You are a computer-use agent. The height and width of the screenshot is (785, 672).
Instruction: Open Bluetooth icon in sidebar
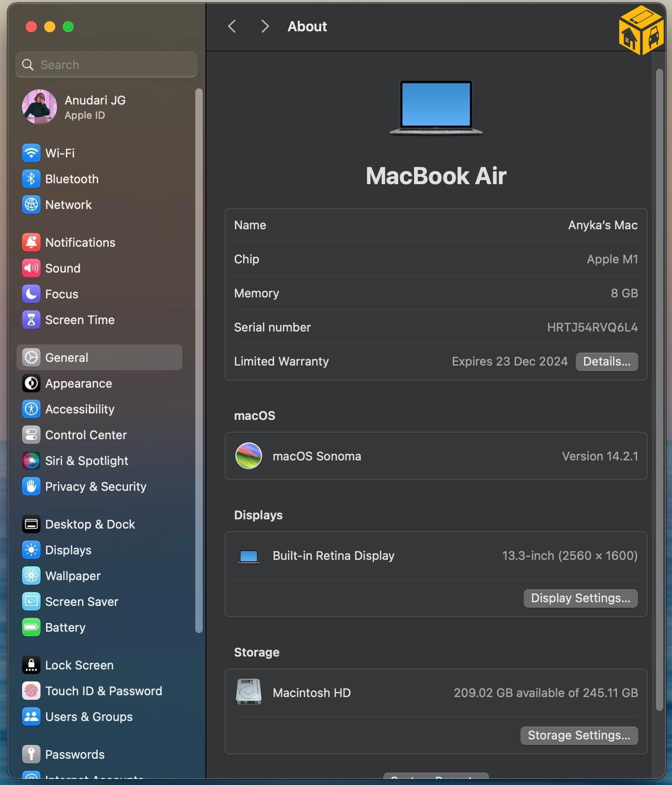pyautogui.click(x=31, y=179)
